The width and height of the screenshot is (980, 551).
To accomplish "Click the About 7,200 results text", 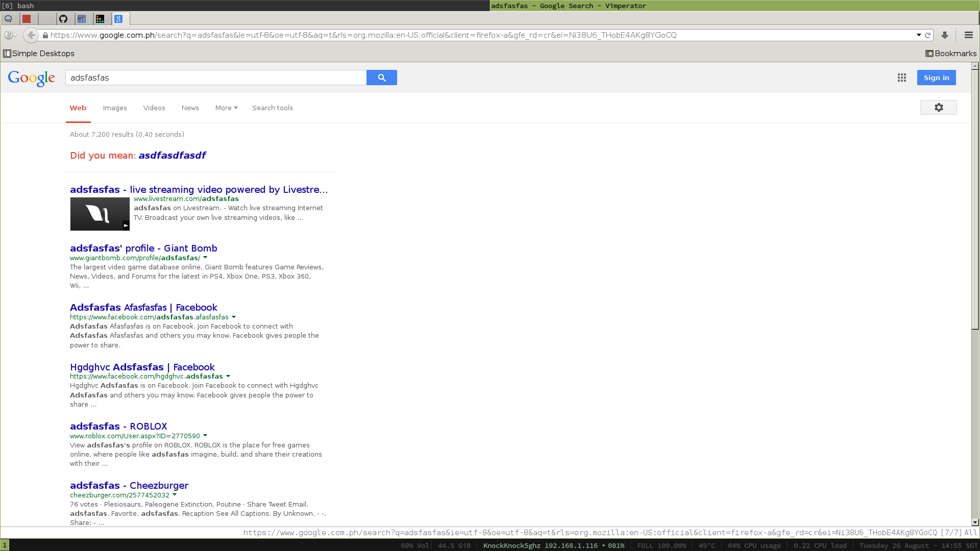I will pos(127,134).
